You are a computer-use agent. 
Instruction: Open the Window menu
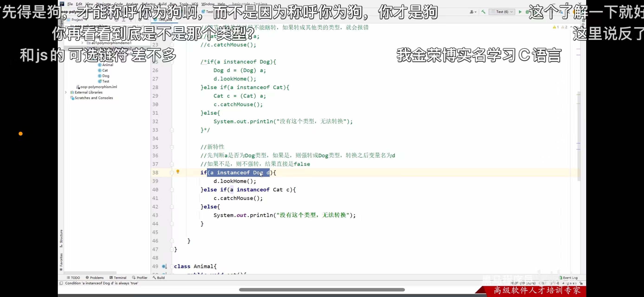coord(208,4)
